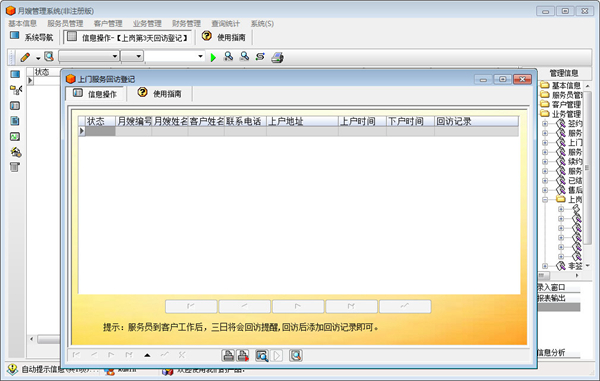Image resolution: width=600 pixels, height=381 pixels.
Task: Click the 管理信息 panel header
Action: (564, 73)
